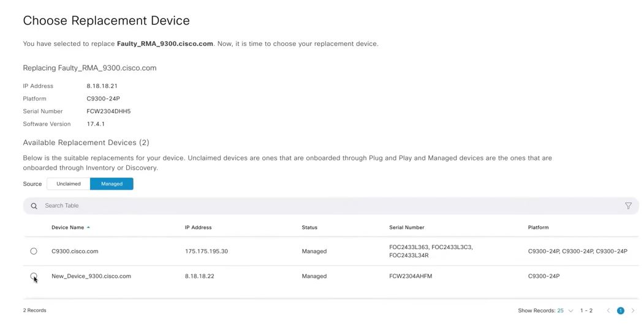644x325 pixels.
Task: Switch source to Managed
Action: (x=112, y=184)
